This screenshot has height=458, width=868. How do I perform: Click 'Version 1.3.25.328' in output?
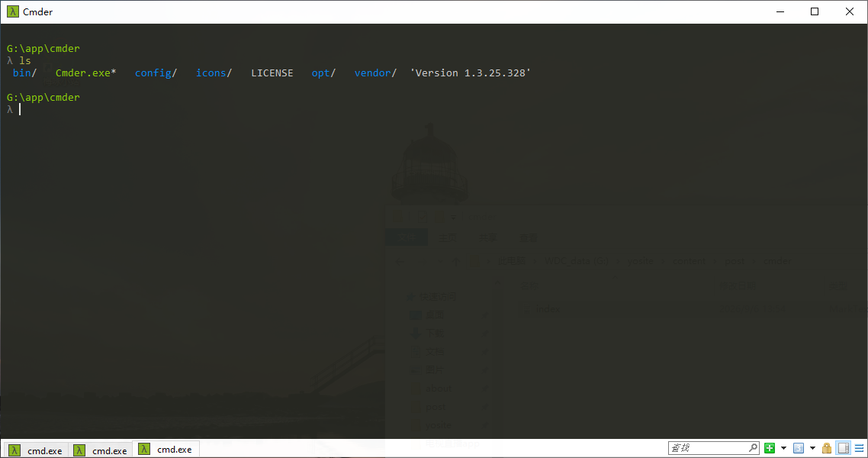[471, 73]
